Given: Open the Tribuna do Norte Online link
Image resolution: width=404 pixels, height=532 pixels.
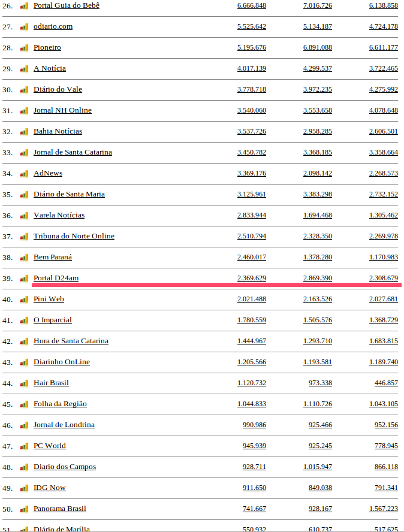Looking at the screenshot, I should point(74,236).
